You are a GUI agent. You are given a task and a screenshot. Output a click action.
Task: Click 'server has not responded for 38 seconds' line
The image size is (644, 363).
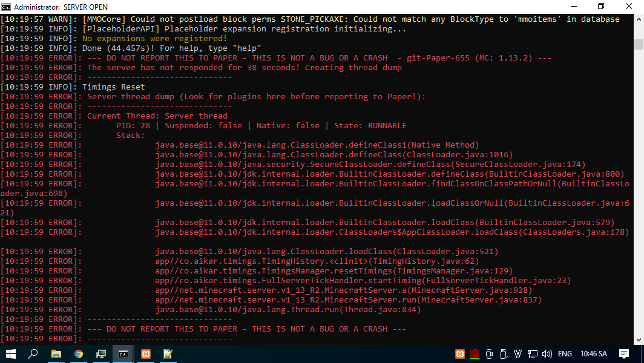tap(245, 67)
